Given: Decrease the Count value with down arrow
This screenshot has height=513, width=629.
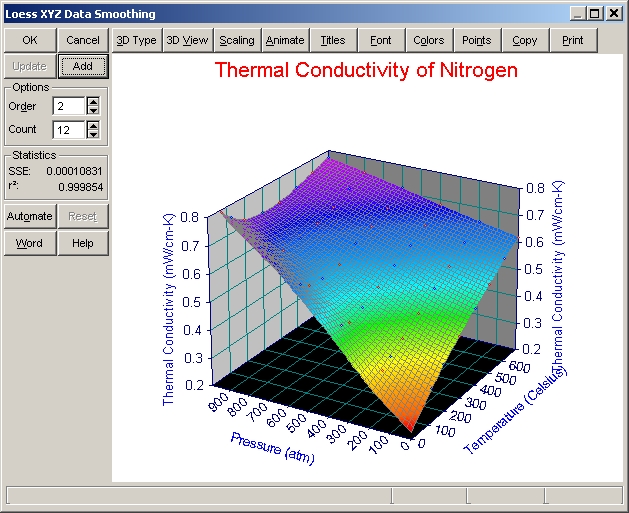Looking at the screenshot, I should pyautogui.click(x=93, y=133).
